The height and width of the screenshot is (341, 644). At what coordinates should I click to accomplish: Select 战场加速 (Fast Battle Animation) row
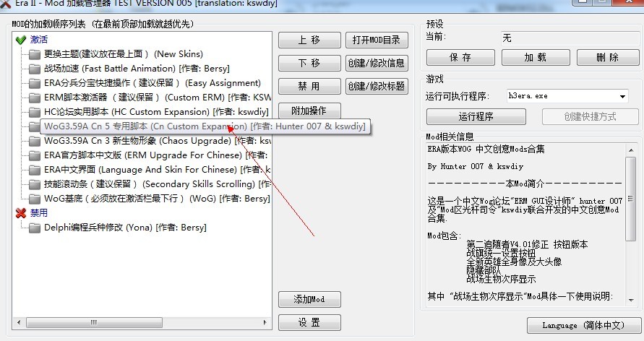click(x=137, y=69)
